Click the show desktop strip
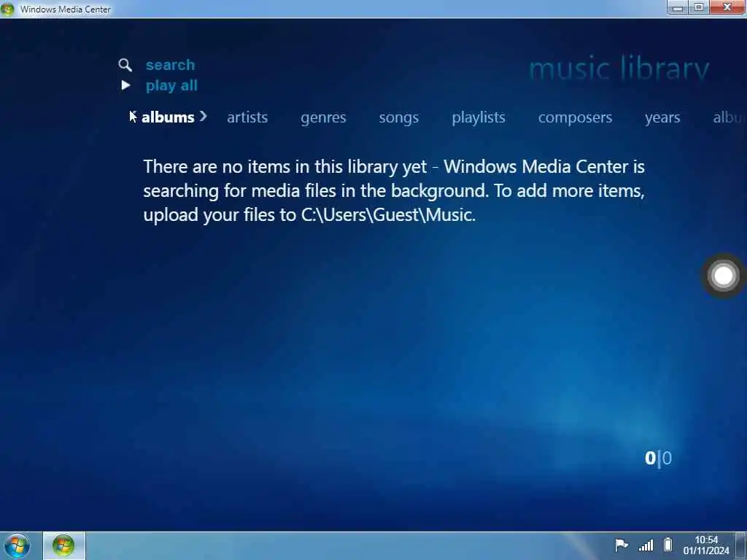The width and height of the screenshot is (747, 560). tap(741, 545)
